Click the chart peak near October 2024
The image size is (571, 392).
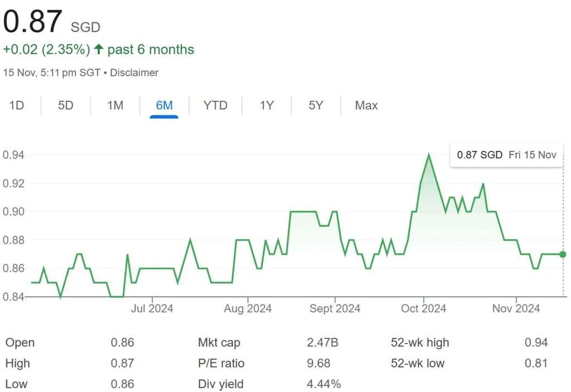[429, 154]
